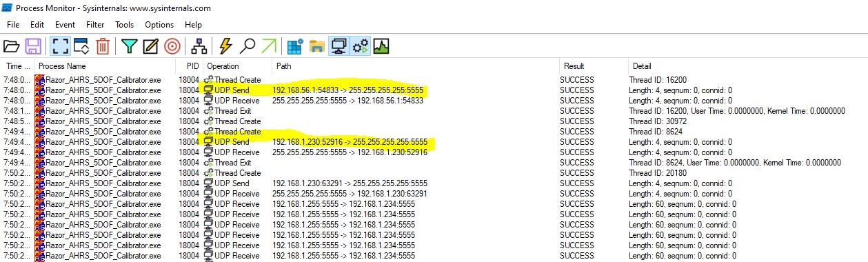
Task: Toggle registry activity filter icon
Action: coord(296,46)
